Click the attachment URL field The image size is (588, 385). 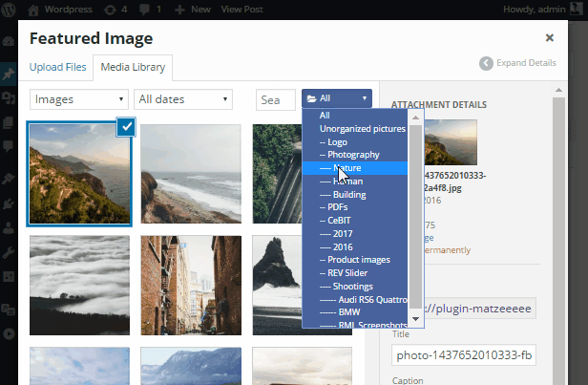tap(480, 309)
